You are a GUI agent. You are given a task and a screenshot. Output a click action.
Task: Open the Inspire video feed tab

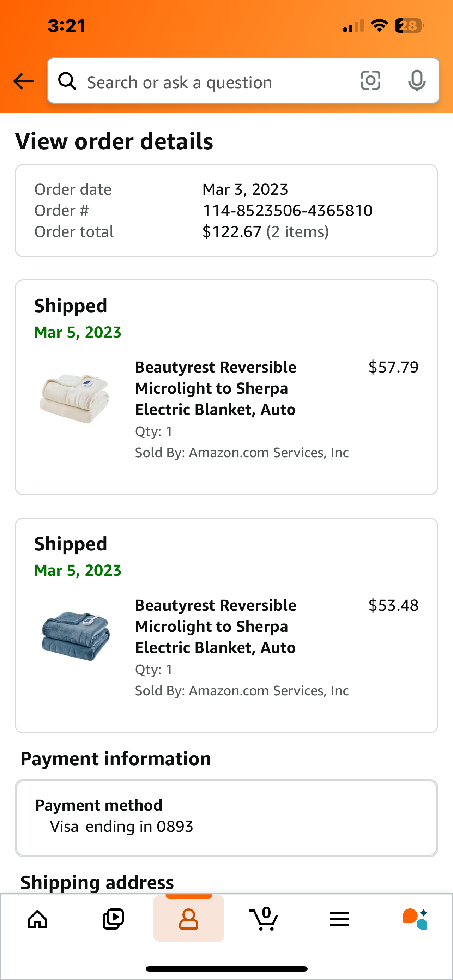[113, 919]
